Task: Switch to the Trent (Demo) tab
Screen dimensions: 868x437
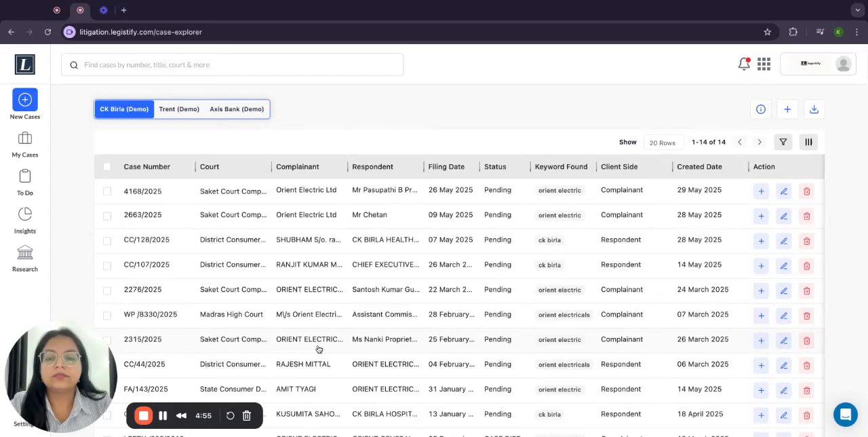Action: coord(179,109)
